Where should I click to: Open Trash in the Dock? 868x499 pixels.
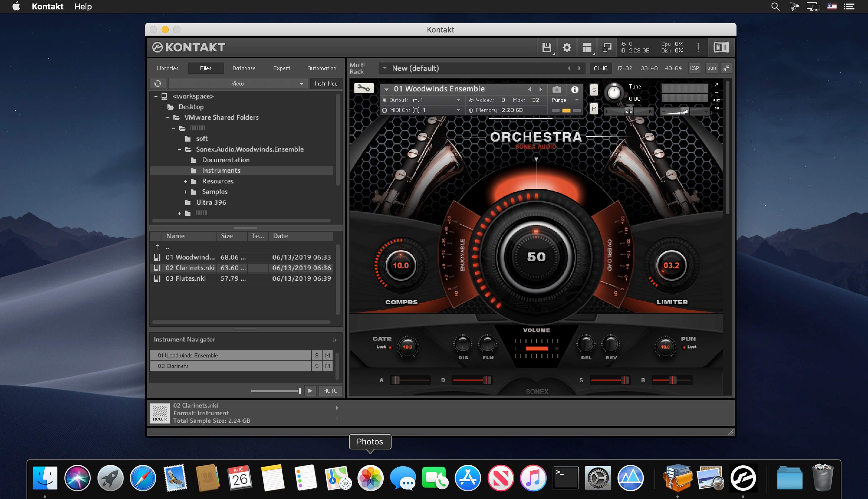tap(822, 478)
